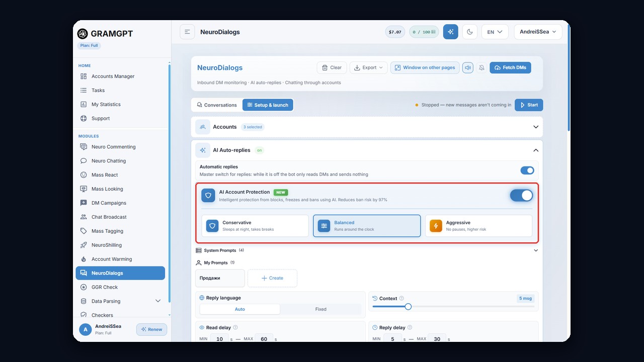Click the Fetch DMs button

tap(510, 67)
